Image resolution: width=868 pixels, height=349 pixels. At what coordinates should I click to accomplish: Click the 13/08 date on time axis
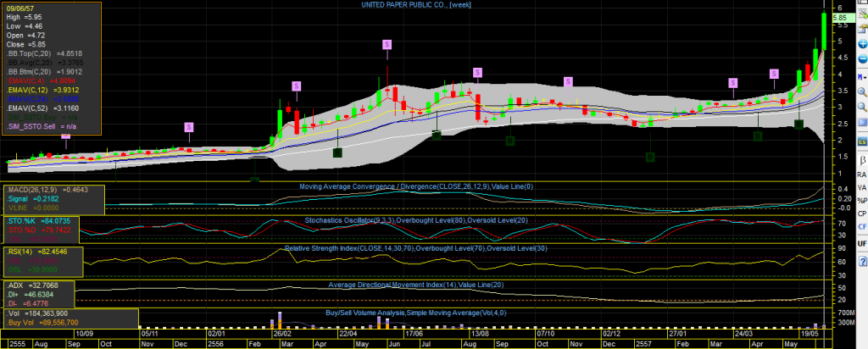click(480, 334)
